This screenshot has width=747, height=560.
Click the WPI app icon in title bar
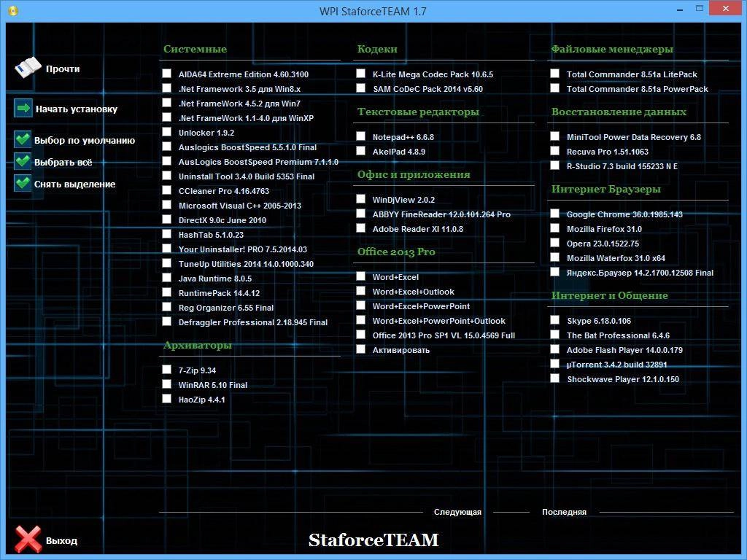click(13, 10)
